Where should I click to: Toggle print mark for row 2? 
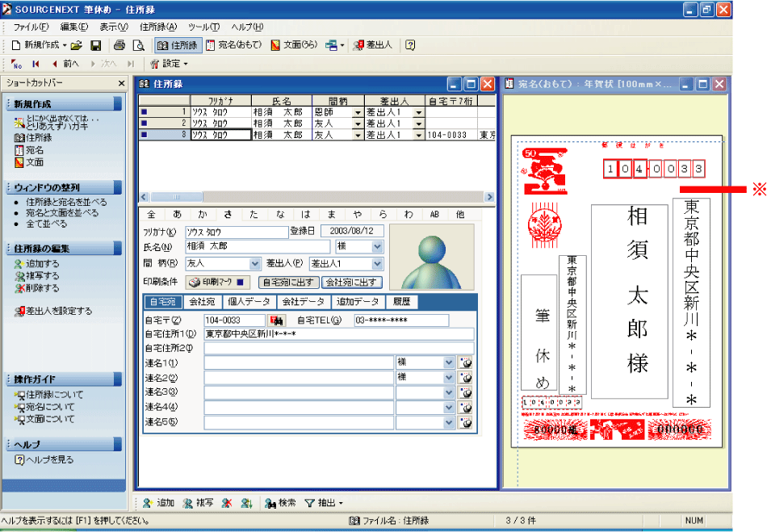point(144,124)
